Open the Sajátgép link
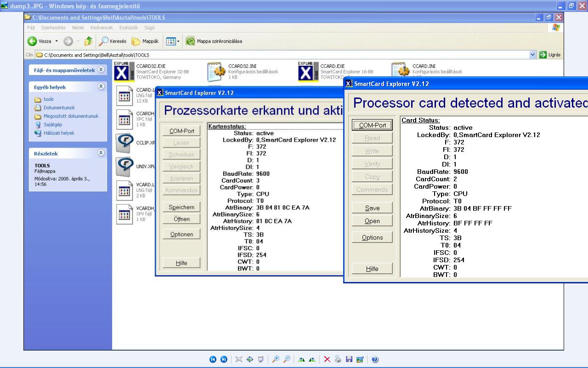The height and width of the screenshot is (368, 588). (x=53, y=124)
